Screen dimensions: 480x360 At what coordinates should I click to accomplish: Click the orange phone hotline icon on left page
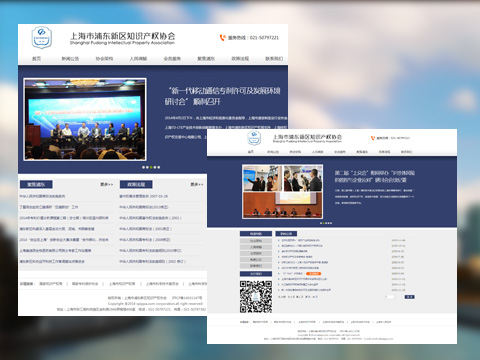223,38
